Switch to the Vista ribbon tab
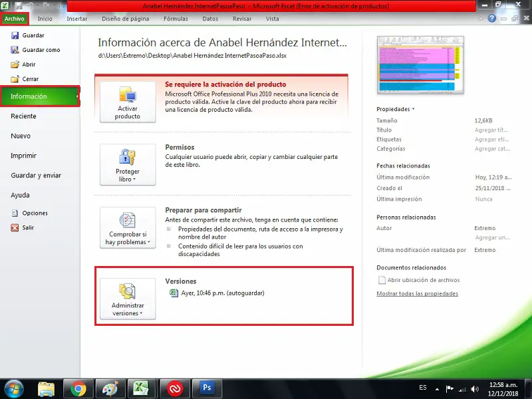 tap(272, 19)
